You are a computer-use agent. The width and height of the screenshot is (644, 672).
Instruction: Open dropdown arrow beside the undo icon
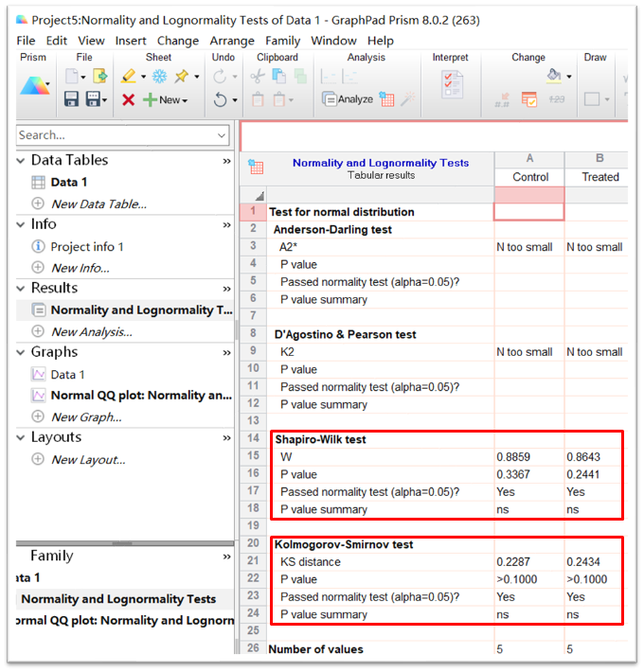point(235,100)
